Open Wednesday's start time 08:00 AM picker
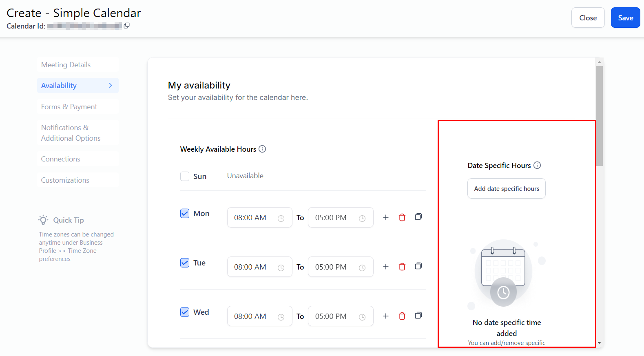 [259, 316]
